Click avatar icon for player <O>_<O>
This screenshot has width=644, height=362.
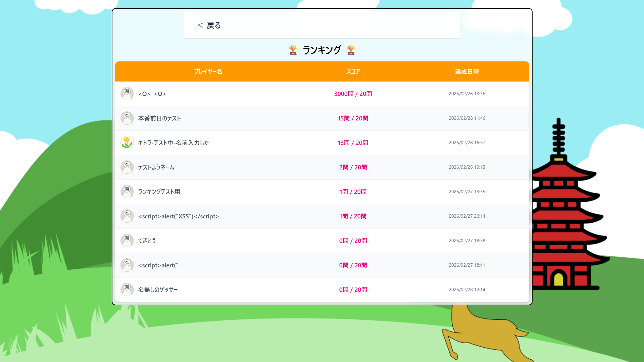pyautogui.click(x=127, y=94)
